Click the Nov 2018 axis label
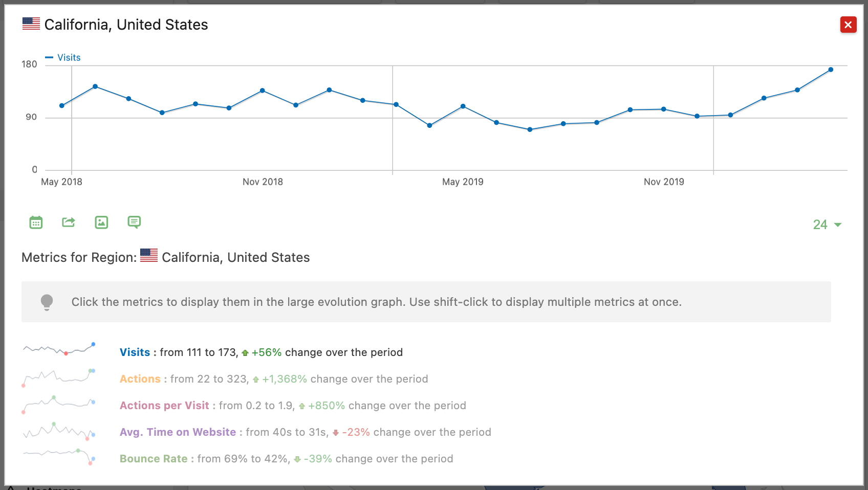The width and height of the screenshot is (868, 490). pos(263,182)
